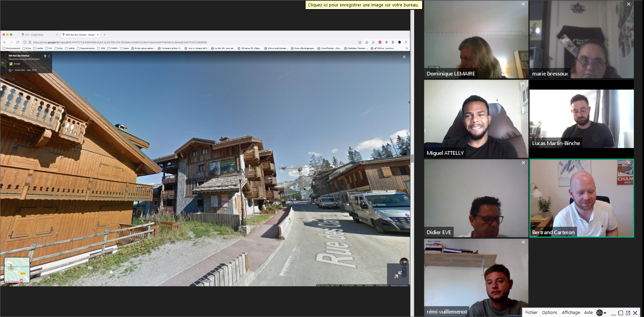Image resolution: width=644 pixels, height=317 pixels.
Task: Open the Leaflet bookmarks folder
Action: click(x=39, y=48)
